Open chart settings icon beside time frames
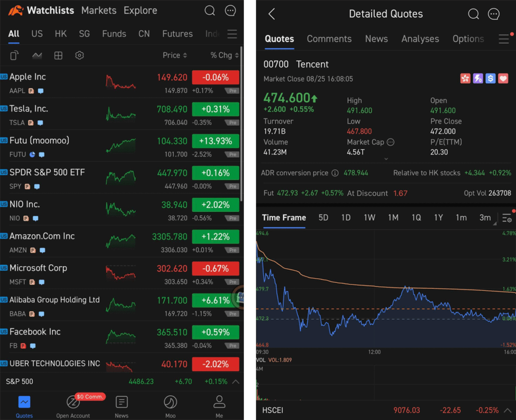Image resolution: width=516 pixels, height=420 pixels. [x=507, y=218]
